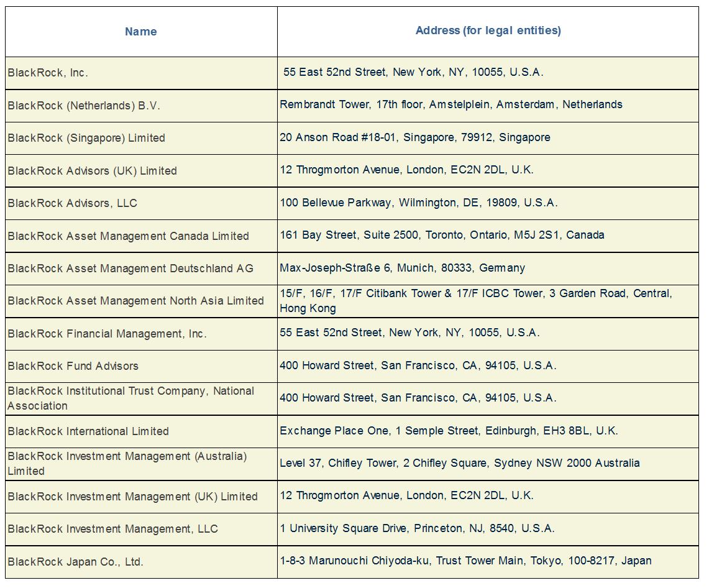
Task: Click 'BlackRock (Netherlands) B.V.' cell
Action: [141, 106]
